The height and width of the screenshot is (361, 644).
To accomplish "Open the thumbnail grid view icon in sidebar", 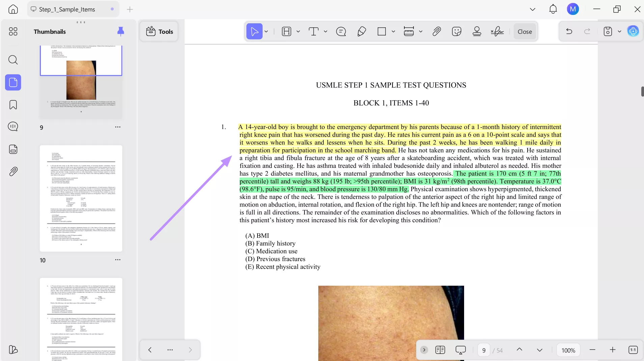I will point(13,31).
